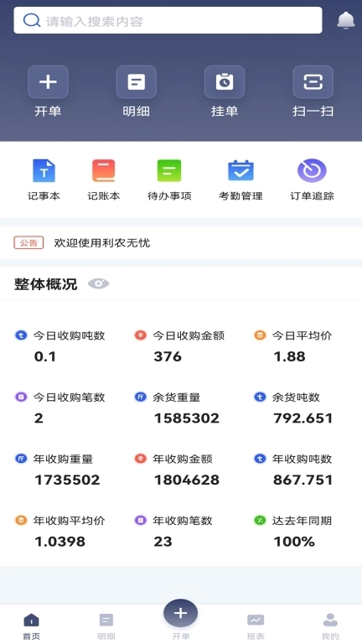Click the 年收购重量 jin icon
362x644 pixels.
(x=21, y=459)
